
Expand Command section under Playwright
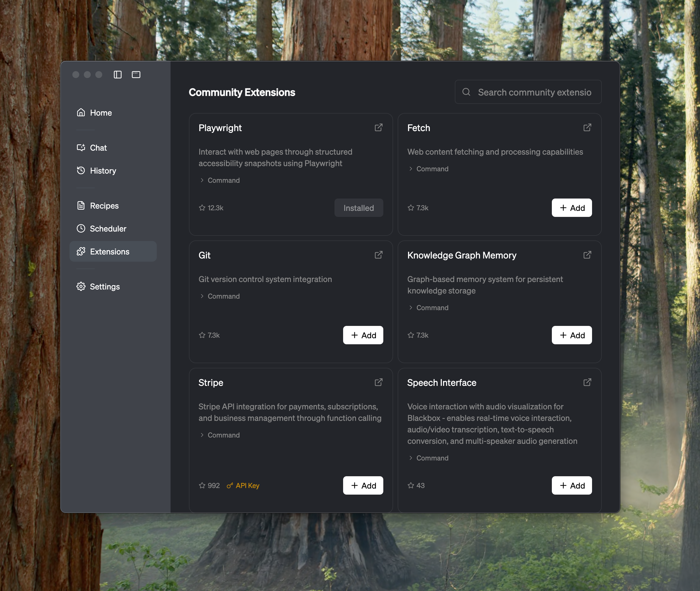(220, 180)
